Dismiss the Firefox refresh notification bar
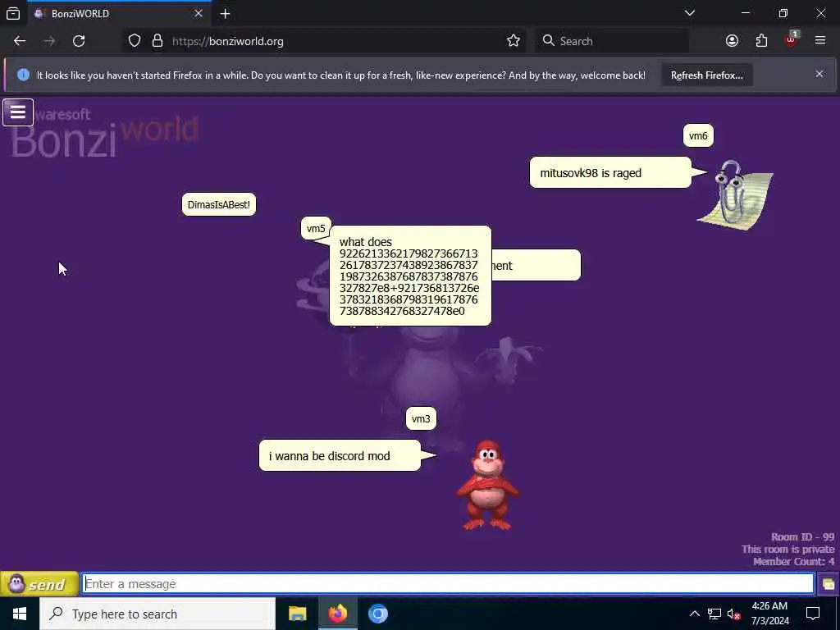The height and width of the screenshot is (630, 840). pos(819,74)
